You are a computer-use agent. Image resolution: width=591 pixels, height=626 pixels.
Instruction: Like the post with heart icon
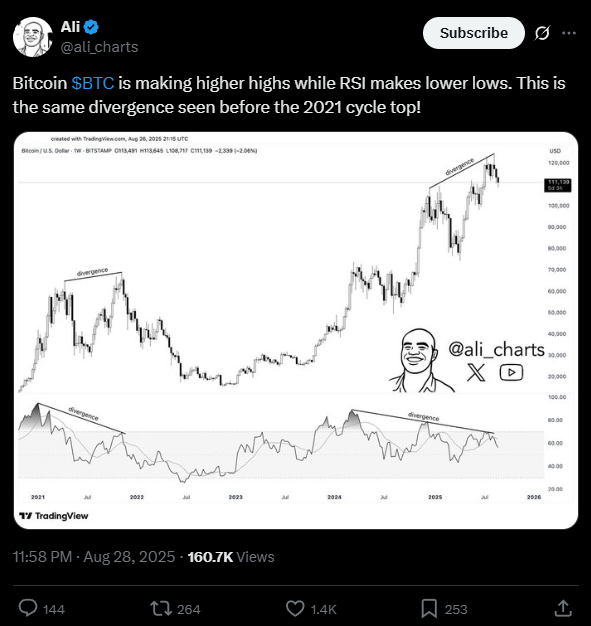(x=295, y=608)
